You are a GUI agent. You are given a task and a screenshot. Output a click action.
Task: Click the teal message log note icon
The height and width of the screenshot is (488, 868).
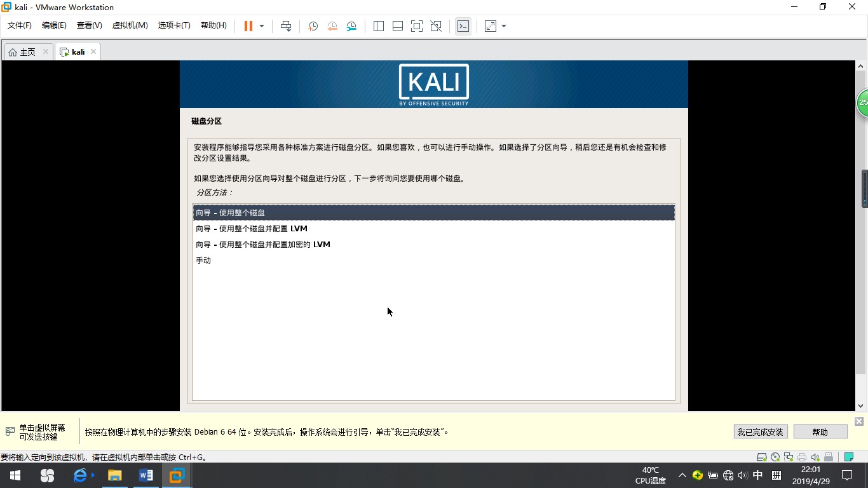click(x=848, y=457)
